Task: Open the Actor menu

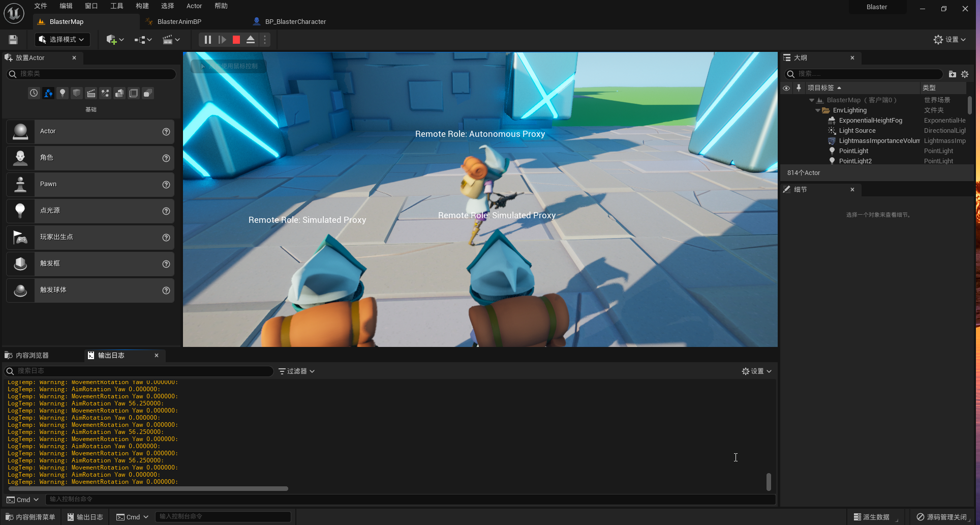Action: click(x=194, y=6)
